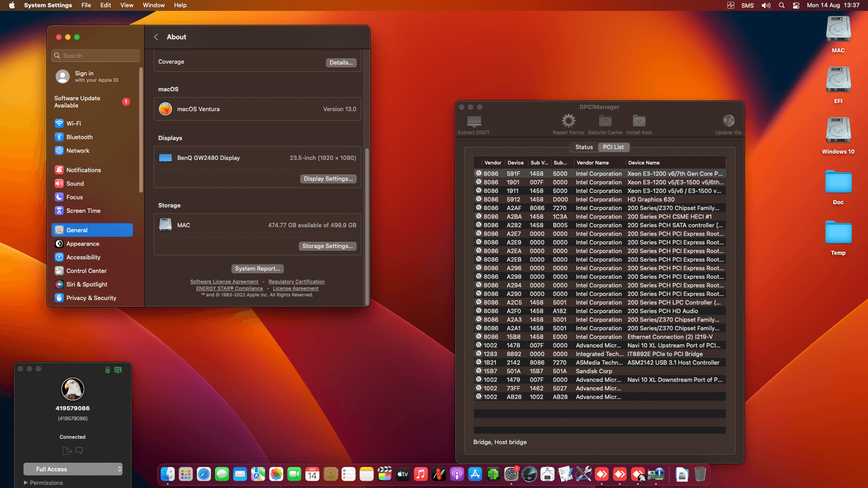868x488 pixels.
Task: Select the EFI drive on desktop
Action: pos(838,85)
